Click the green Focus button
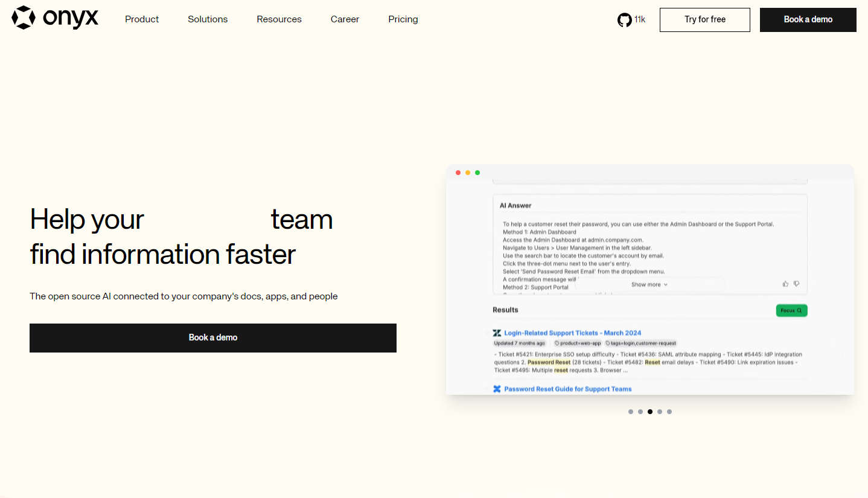This screenshot has width=868, height=498. (791, 310)
